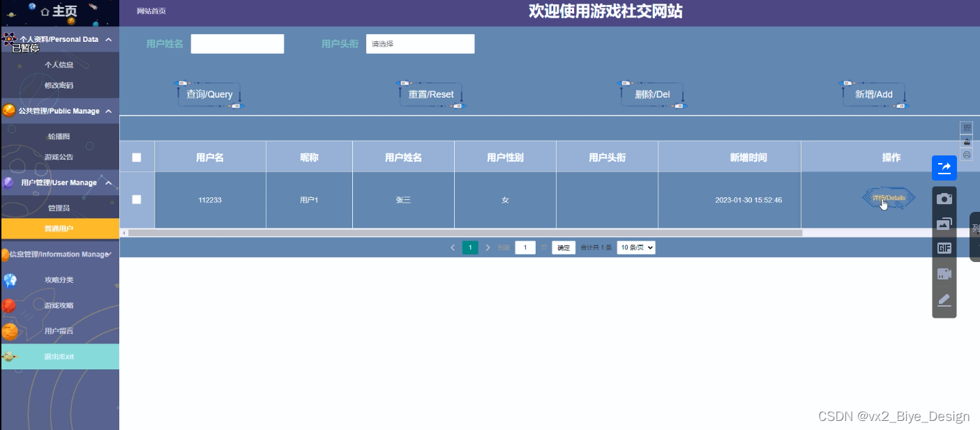Go to next page arrow in pagination
The width and height of the screenshot is (980, 430).
488,247
